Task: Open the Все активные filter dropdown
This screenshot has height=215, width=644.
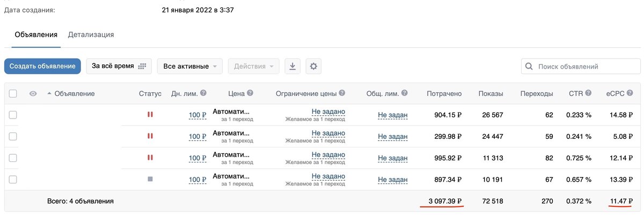Action: coord(189,66)
